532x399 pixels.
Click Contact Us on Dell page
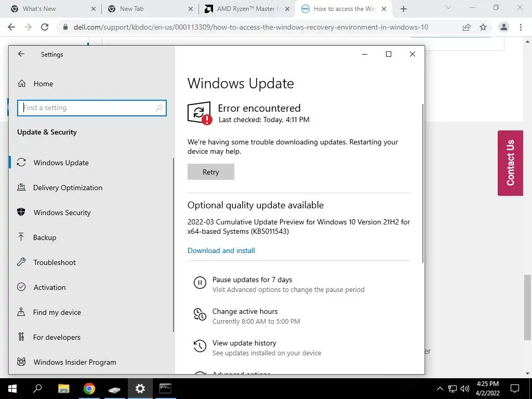[510, 163]
